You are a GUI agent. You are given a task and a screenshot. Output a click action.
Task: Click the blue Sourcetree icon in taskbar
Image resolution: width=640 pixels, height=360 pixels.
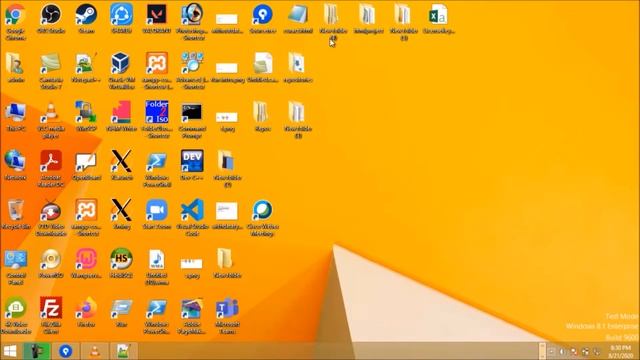pos(66,351)
